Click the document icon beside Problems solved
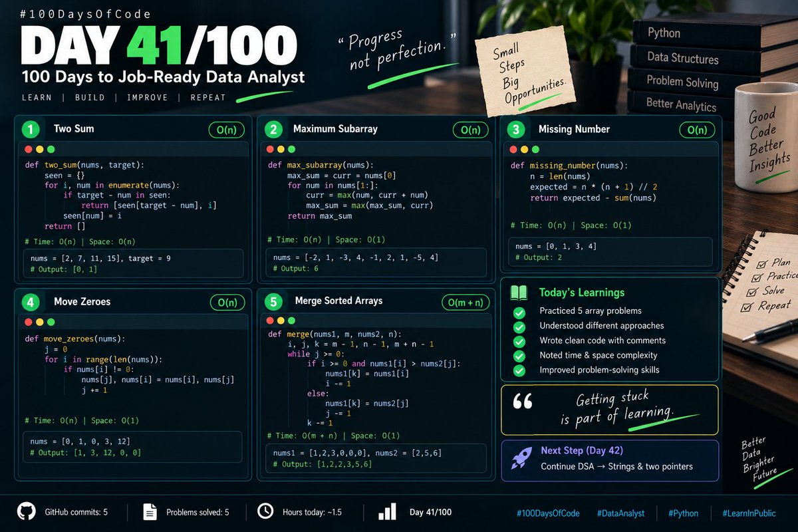798x532 pixels. point(150,511)
